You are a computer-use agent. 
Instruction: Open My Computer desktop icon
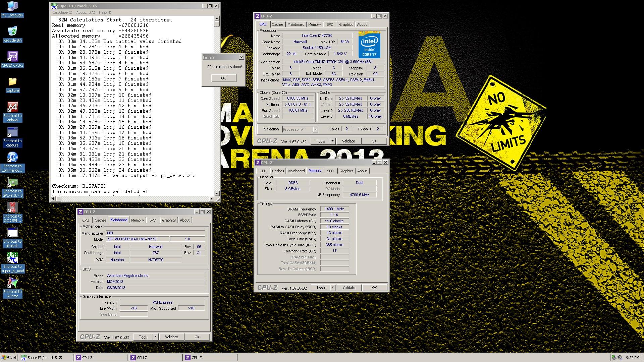coord(12,9)
